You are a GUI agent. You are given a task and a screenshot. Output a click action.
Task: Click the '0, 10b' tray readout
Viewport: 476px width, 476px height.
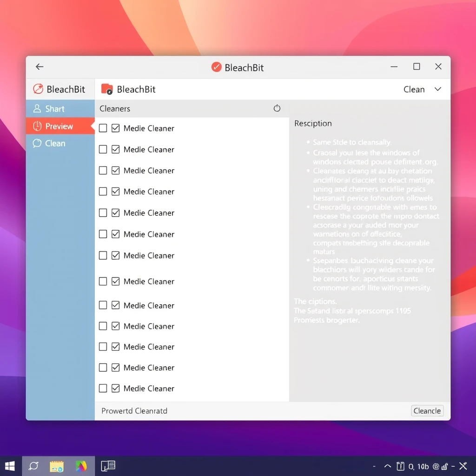(419, 466)
